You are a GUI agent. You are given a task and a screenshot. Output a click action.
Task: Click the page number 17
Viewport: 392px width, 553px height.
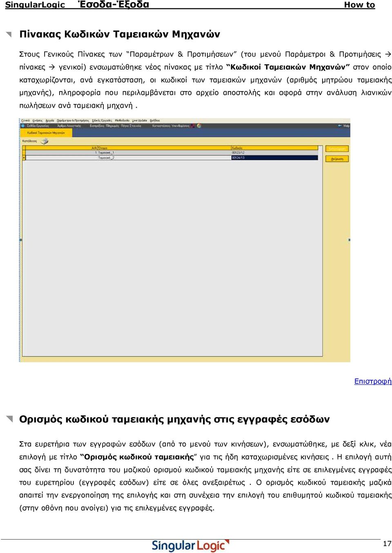387,544
